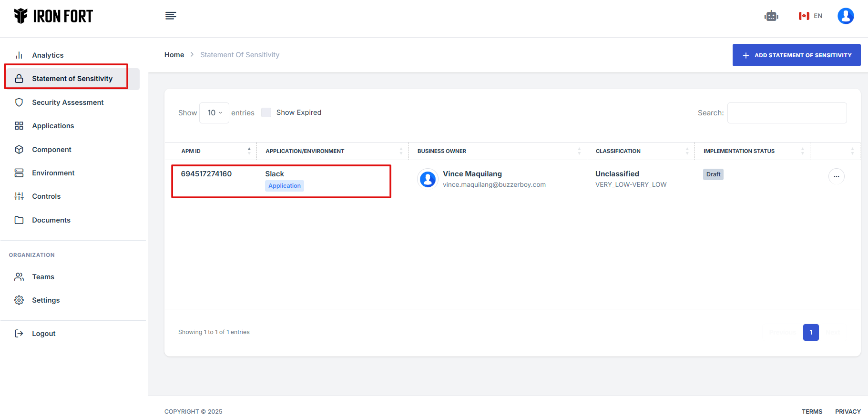Screen dimensions: 868x417
Task: Click the Security Assessment shield icon
Action: coord(19,102)
